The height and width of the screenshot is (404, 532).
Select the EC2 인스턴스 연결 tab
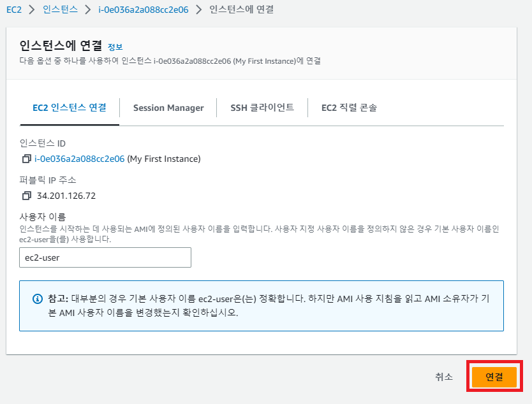(x=70, y=108)
